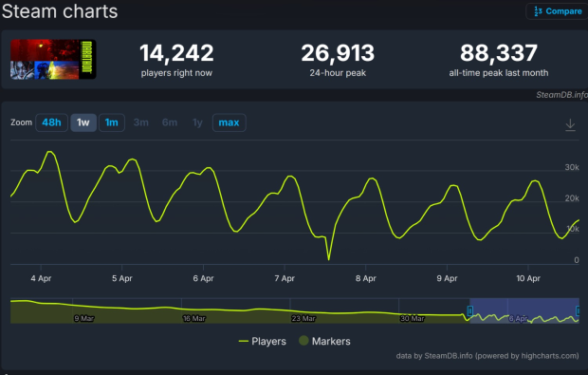Grab the right navigator range handle
The image size is (588, 375).
[x=578, y=310]
